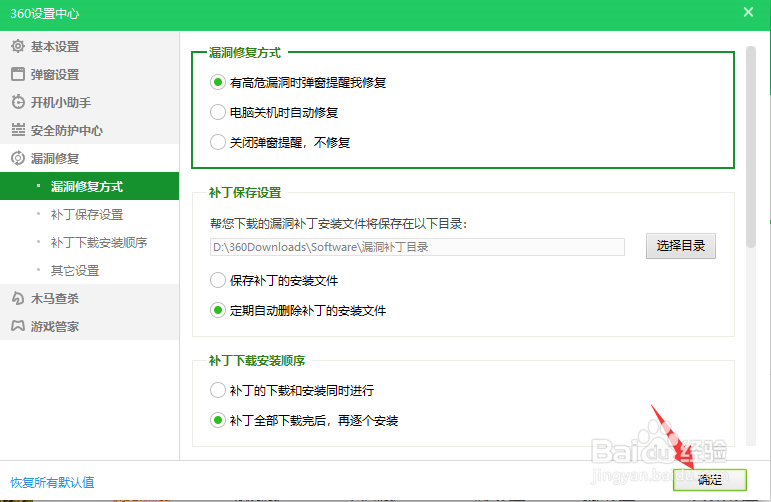771x502 pixels.
Task: Close the 360设置中心 window
Action: coord(748,12)
